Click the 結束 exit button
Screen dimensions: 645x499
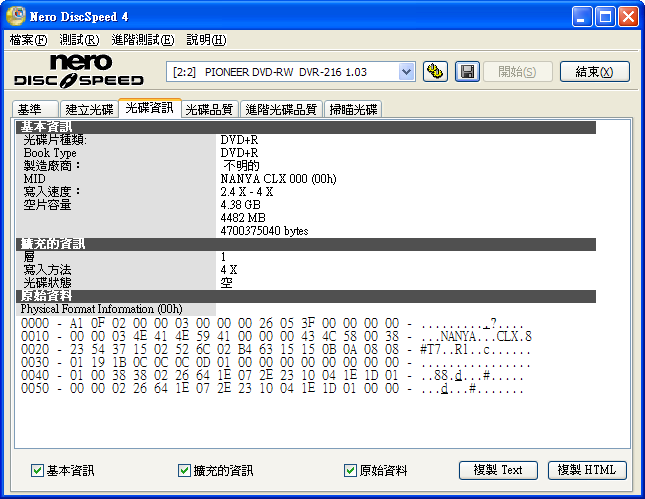pos(594,71)
